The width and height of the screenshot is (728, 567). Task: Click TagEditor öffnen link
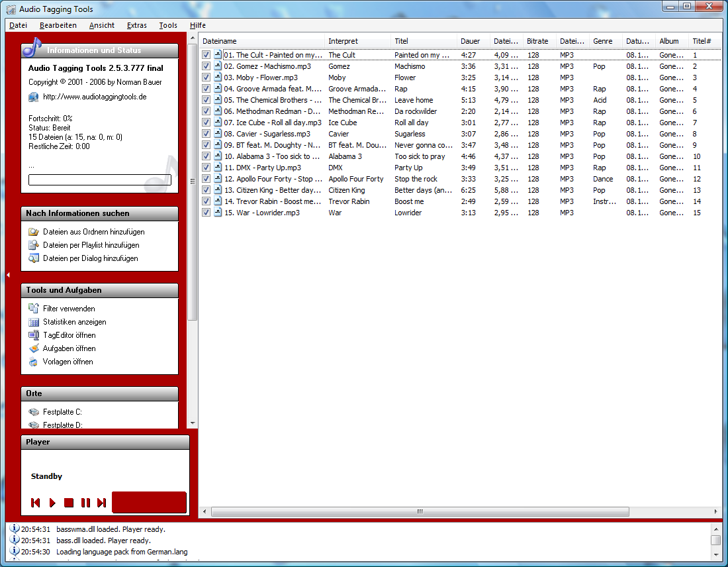pos(69,335)
